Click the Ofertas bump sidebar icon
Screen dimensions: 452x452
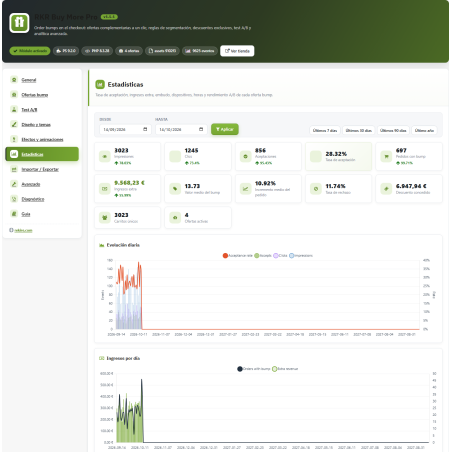click(x=14, y=95)
